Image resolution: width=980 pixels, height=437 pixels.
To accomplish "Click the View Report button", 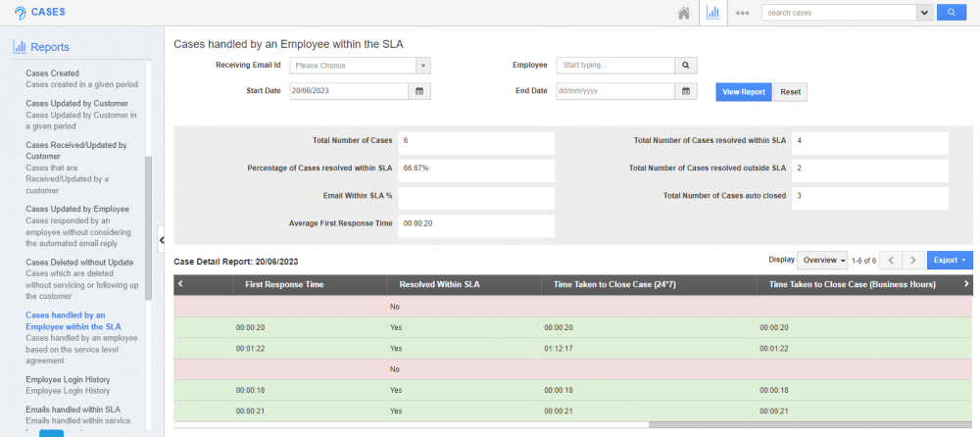I will [x=743, y=92].
